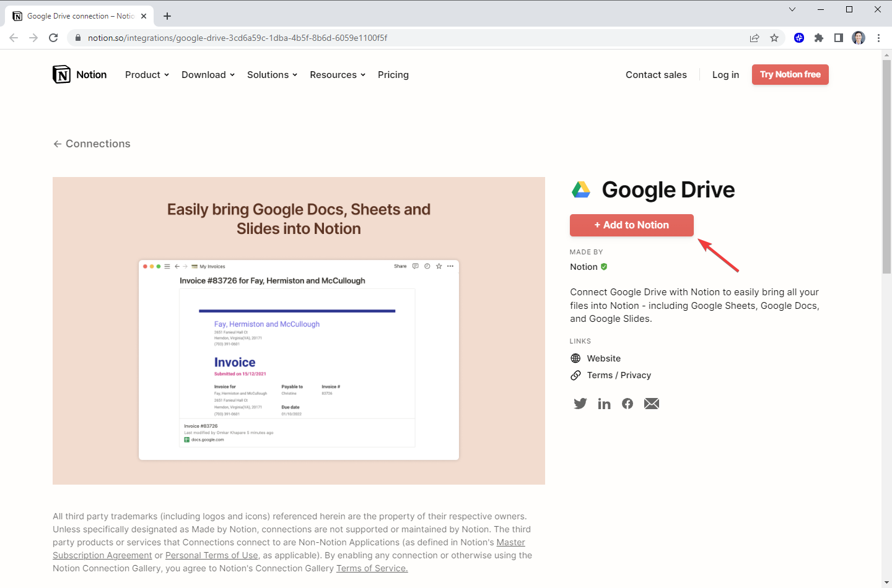Click the Add to Notion button
892x588 pixels.
pyautogui.click(x=631, y=225)
